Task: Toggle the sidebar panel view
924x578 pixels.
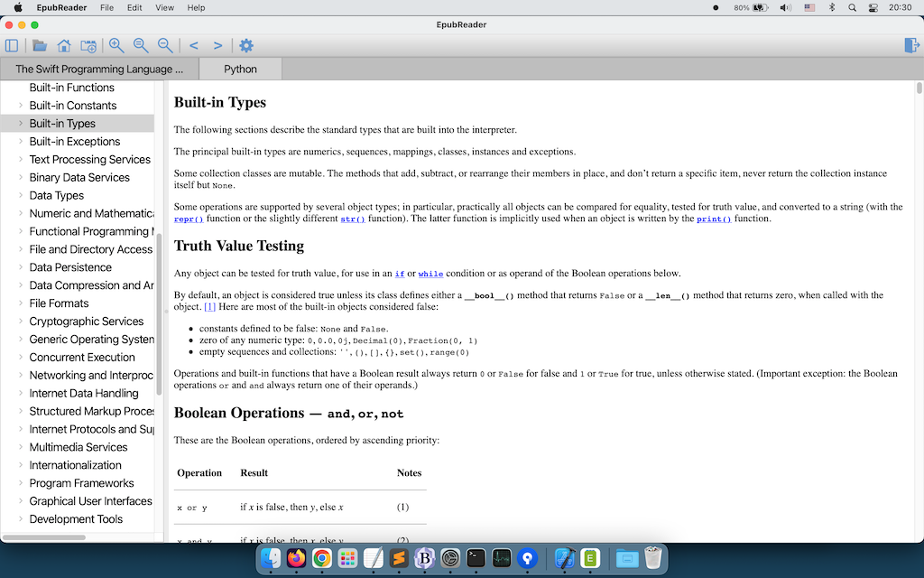Action: click(11, 45)
